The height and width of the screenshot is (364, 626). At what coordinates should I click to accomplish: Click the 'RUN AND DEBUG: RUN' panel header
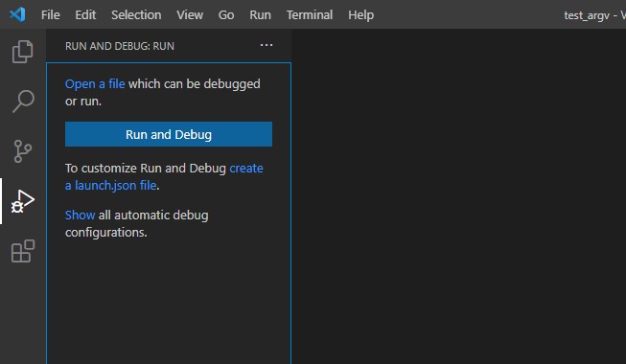[120, 46]
